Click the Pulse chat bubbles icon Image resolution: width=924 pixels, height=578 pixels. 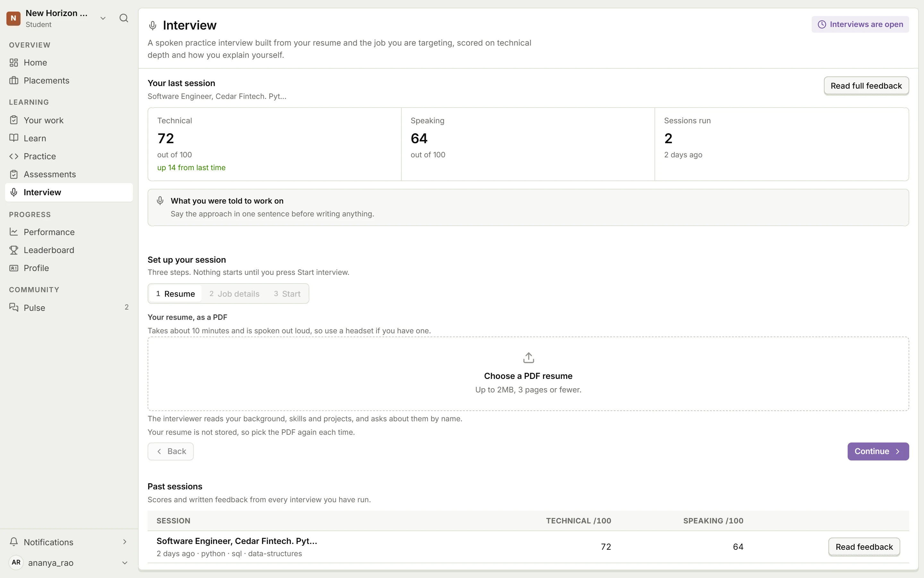(14, 307)
